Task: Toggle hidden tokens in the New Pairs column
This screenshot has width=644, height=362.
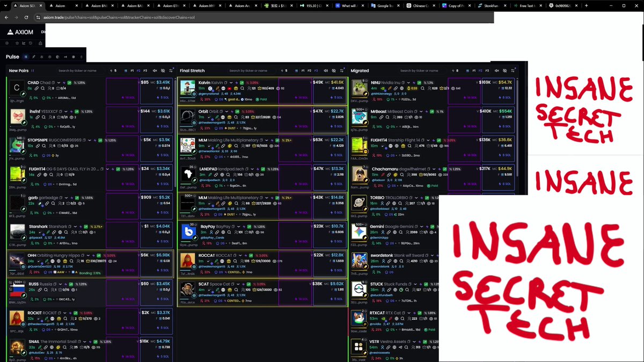Action: [163, 70]
